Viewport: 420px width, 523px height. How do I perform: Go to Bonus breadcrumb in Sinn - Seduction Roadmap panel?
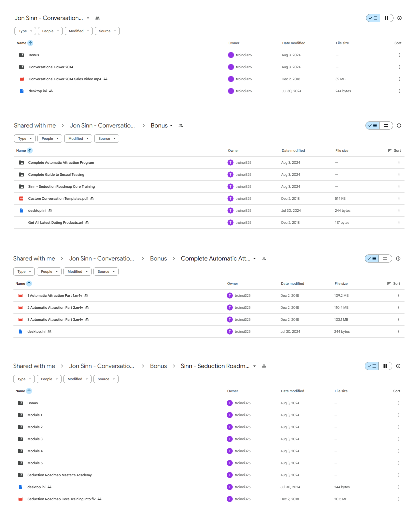click(x=158, y=366)
